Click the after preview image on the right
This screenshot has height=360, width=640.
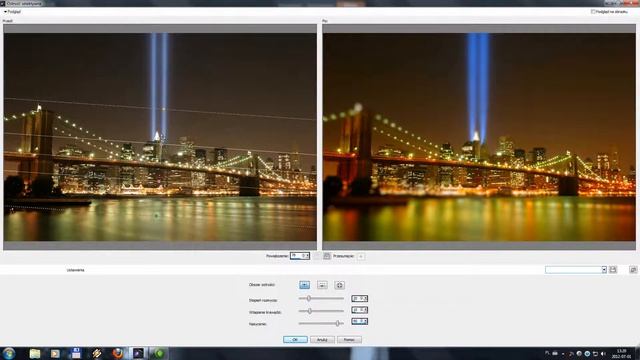[x=479, y=137]
